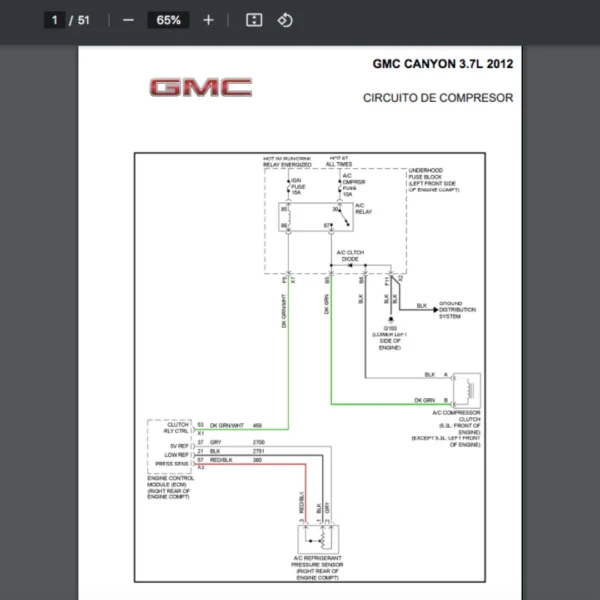
Task: Click the A/C CMPRSR FUSE 10A label
Action: pos(349,183)
